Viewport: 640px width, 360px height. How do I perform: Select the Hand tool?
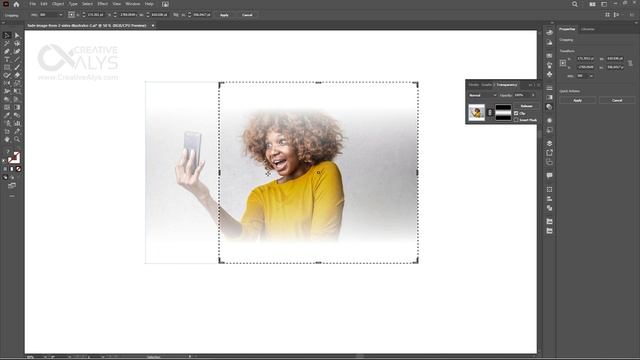[7, 139]
